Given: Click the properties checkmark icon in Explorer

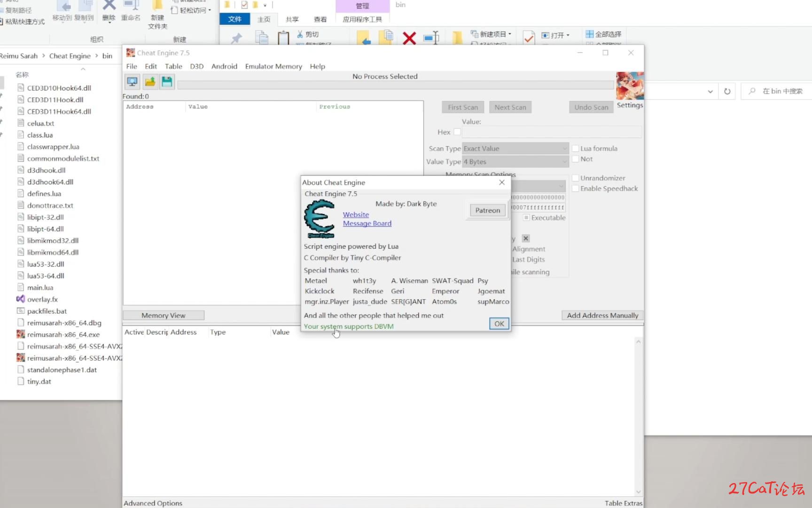Looking at the screenshot, I should 529,38.
